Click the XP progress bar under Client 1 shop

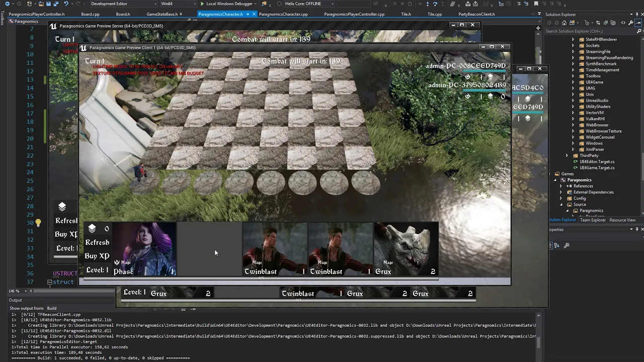(261, 278)
